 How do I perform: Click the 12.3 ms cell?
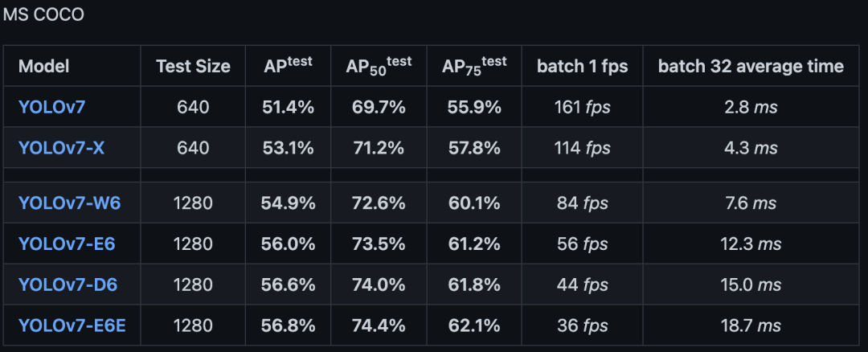(x=751, y=244)
